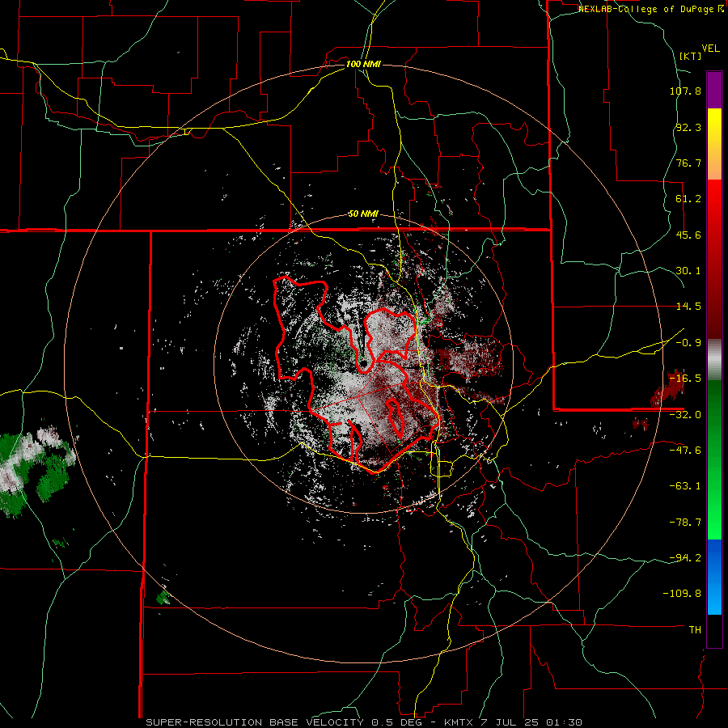Select the -63.1 velocity scale value
728x728 pixels.
(685, 486)
